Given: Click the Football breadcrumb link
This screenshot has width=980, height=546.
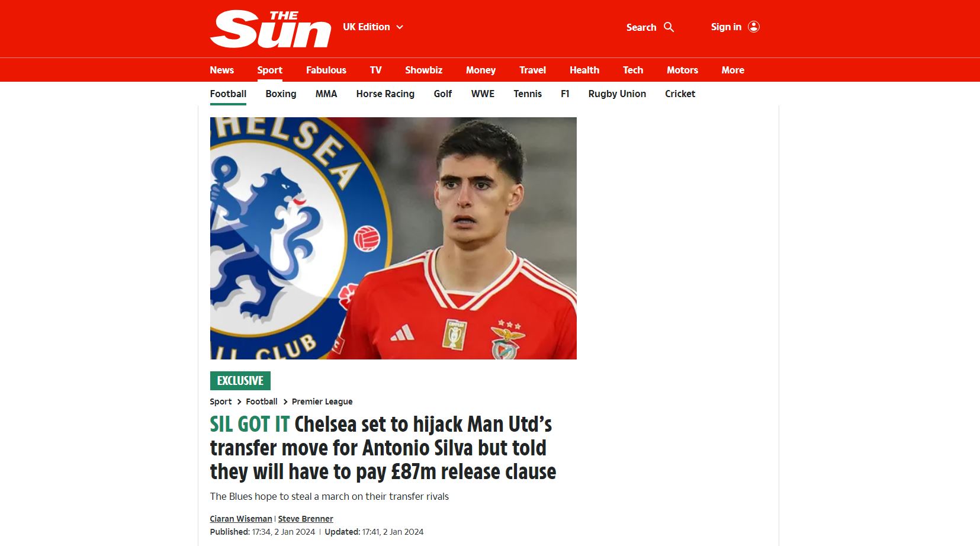Looking at the screenshot, I should click(x=262, y=402).
